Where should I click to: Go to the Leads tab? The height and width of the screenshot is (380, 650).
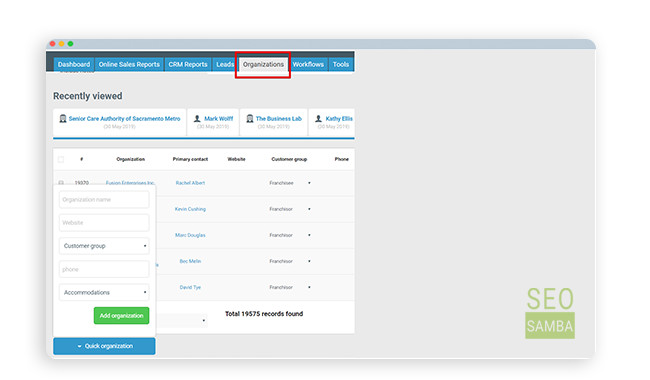pyautogui.click(x=225, y=64)
